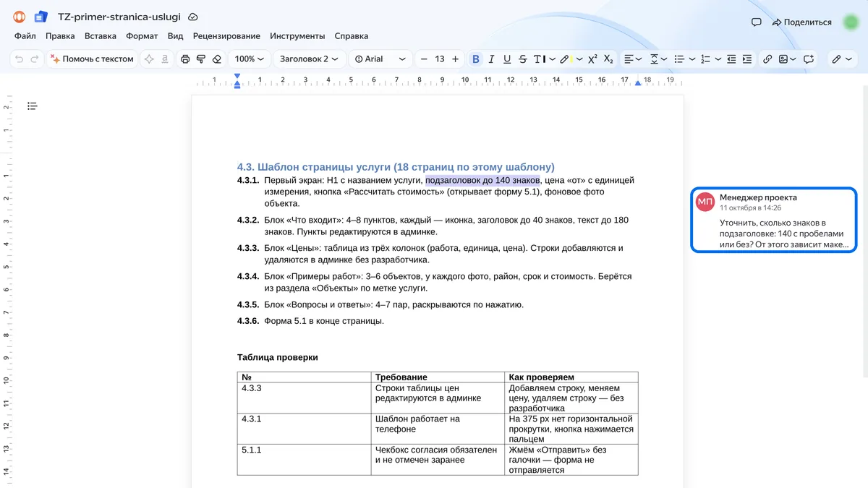Check cloud save status icon

192,17
